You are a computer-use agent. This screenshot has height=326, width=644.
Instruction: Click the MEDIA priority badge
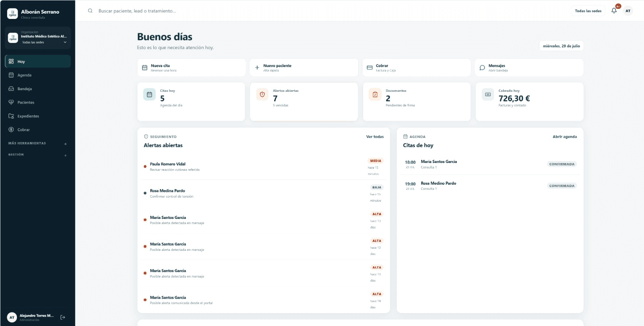point(376,161)
